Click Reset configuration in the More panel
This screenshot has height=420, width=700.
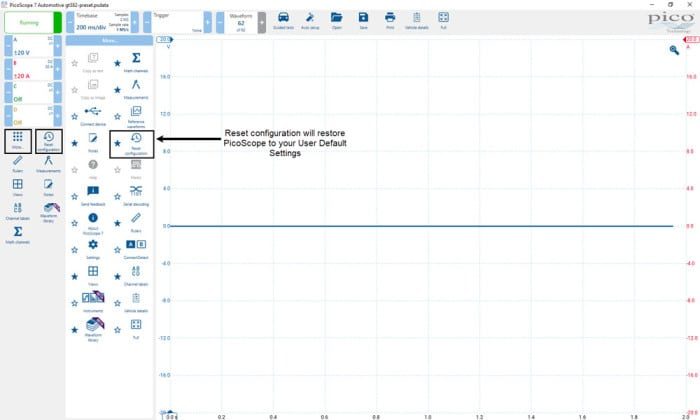(x=136, y=144)
